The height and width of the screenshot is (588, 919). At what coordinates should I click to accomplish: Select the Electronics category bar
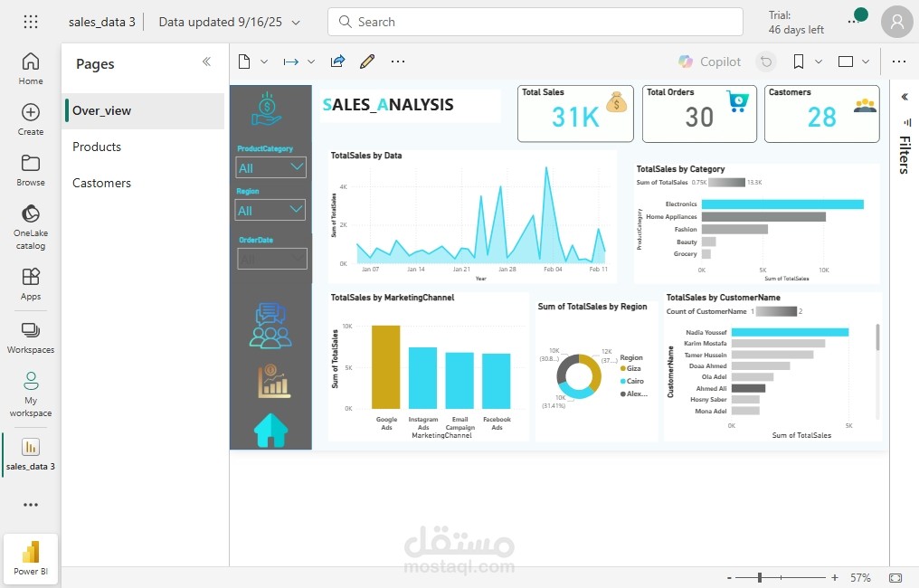pos(782,204)
